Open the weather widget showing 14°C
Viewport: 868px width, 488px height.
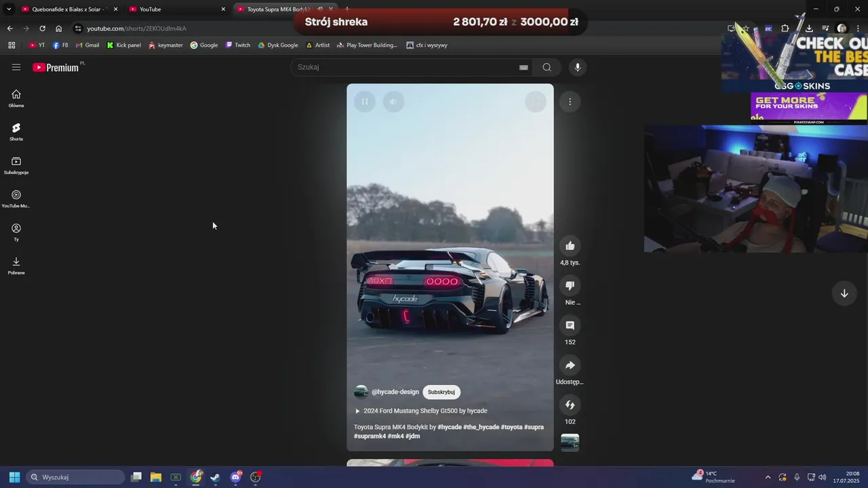[713, 477]
